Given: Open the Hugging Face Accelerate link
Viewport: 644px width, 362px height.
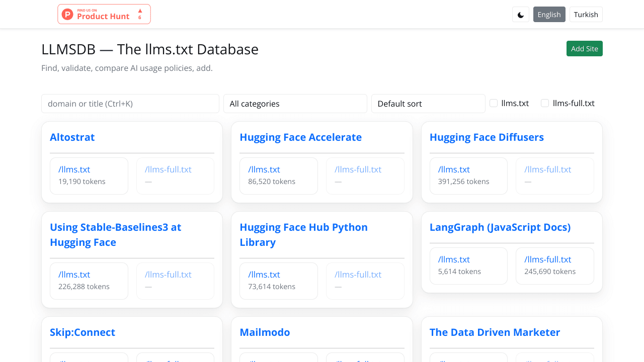Looking at the screenshot, I should [300, 137].
